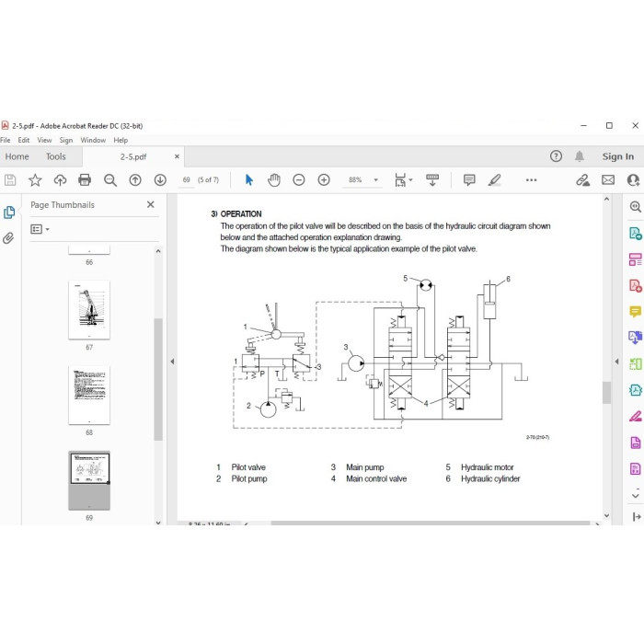Click the page number field 69
The height and width of the screenshot is (644, 644).
(187, 180)
